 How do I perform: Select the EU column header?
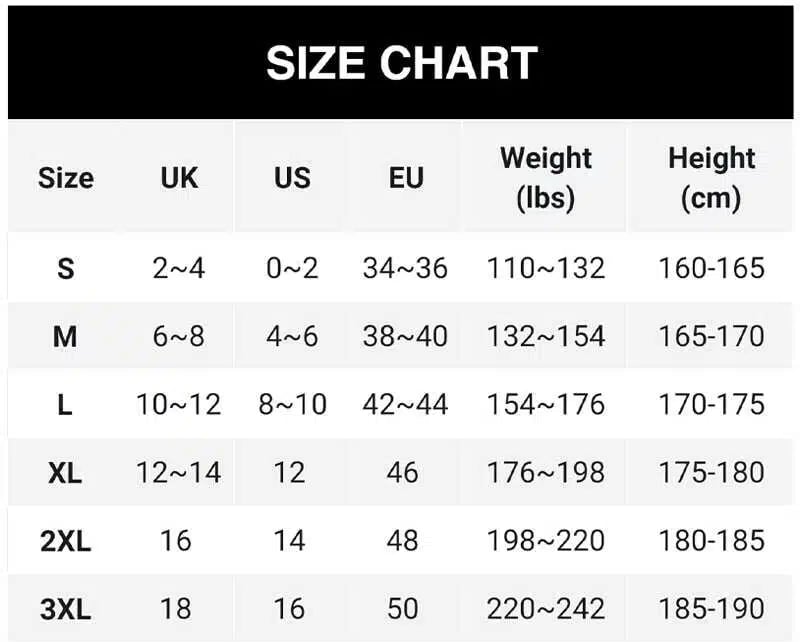[x=406, y=178]
